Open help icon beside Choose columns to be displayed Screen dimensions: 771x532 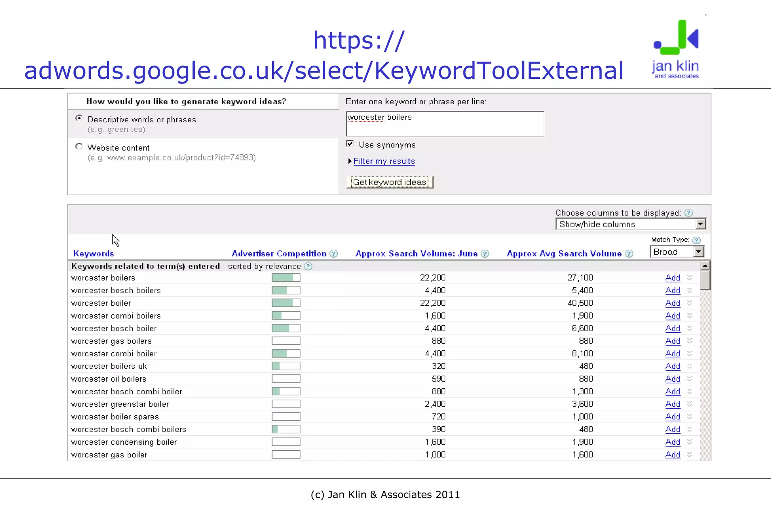pyautogui.click(x=689, y=213)
